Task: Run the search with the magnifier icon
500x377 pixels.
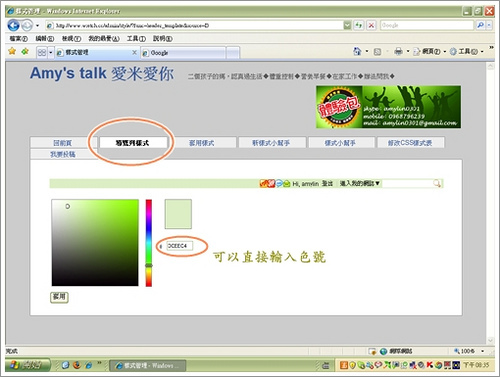Action: tap(480, 25)
